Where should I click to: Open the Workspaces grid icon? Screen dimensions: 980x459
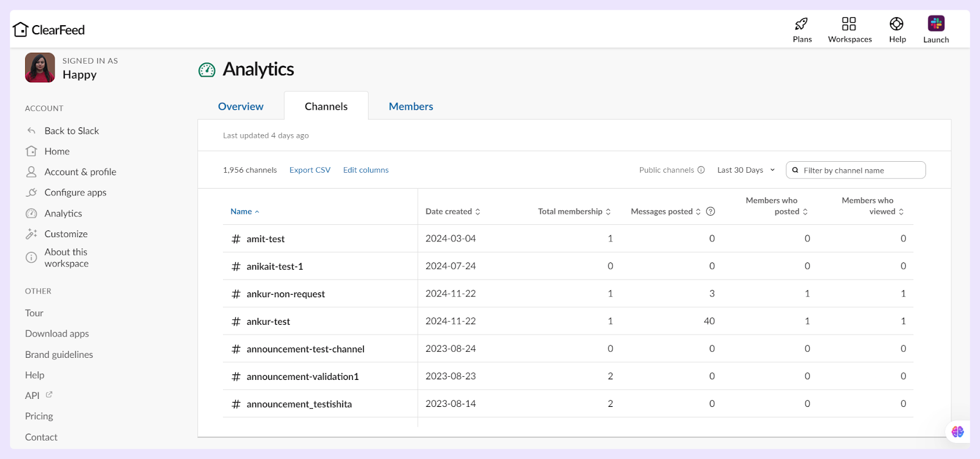(849, 24)
